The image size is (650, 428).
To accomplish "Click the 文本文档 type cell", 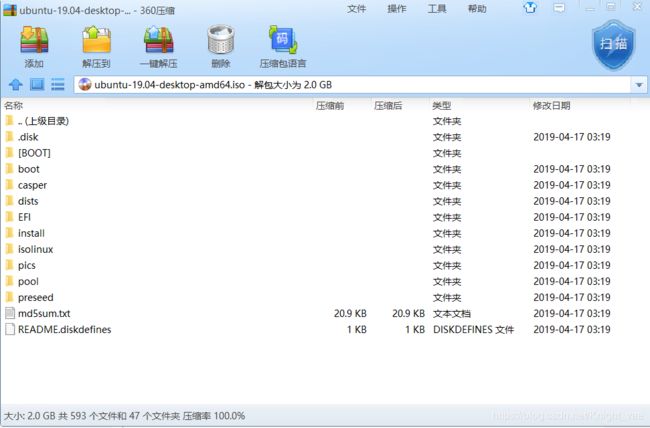I will coord(452,313).
